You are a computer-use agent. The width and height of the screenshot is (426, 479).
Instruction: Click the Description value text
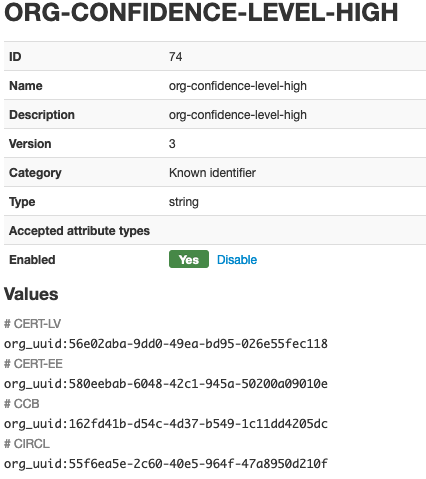coord(238,115)
